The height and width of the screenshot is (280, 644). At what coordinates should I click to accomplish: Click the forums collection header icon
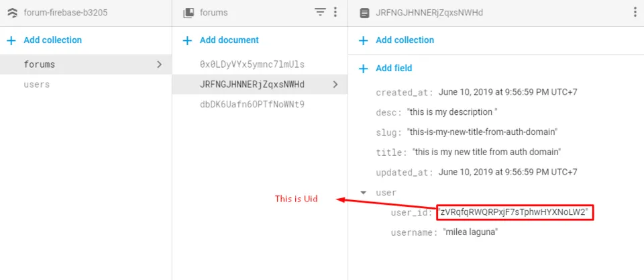click(188, 13)
